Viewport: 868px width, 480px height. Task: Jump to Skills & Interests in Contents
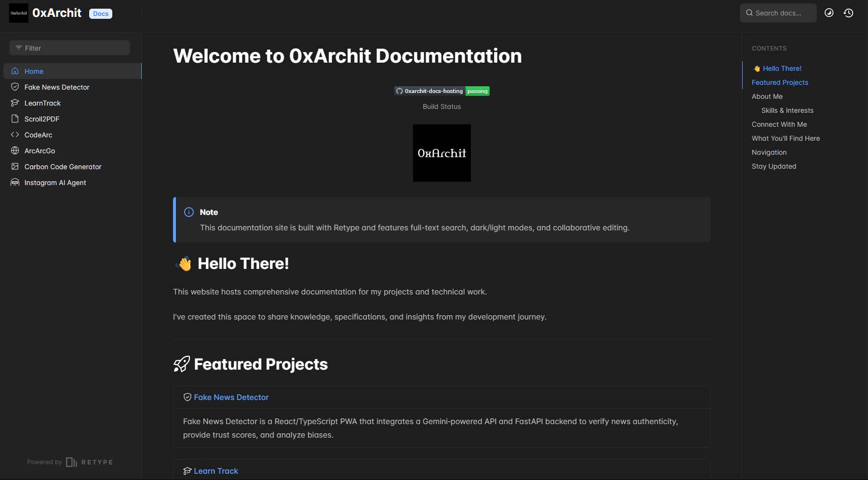coord(788,110)
